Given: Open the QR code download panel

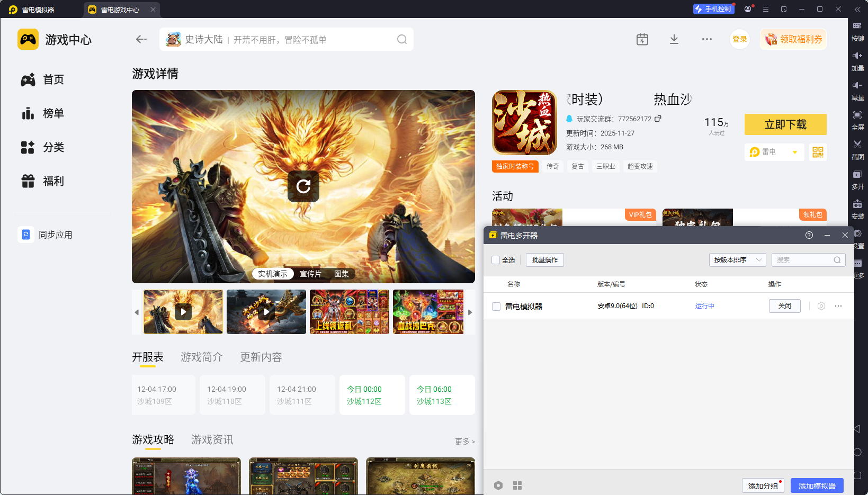Looking at the screenshot, I should click(818, 152).
